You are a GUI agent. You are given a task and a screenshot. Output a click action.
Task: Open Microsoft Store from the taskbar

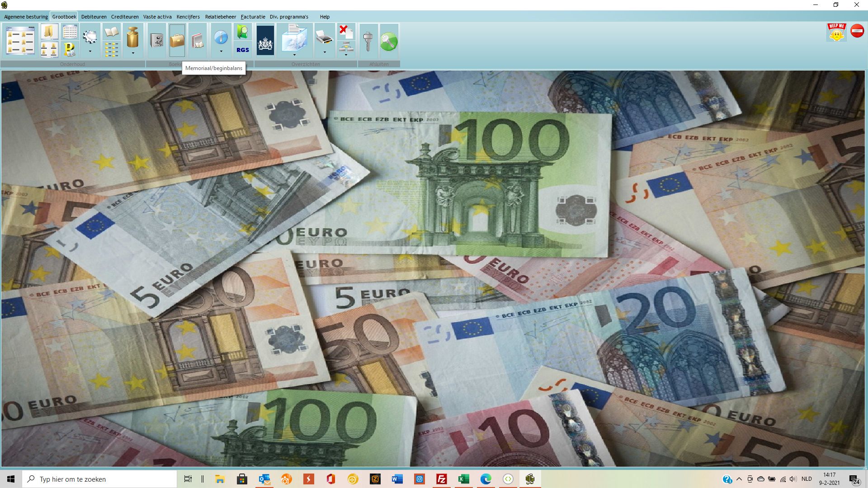[x=242, y=479]
